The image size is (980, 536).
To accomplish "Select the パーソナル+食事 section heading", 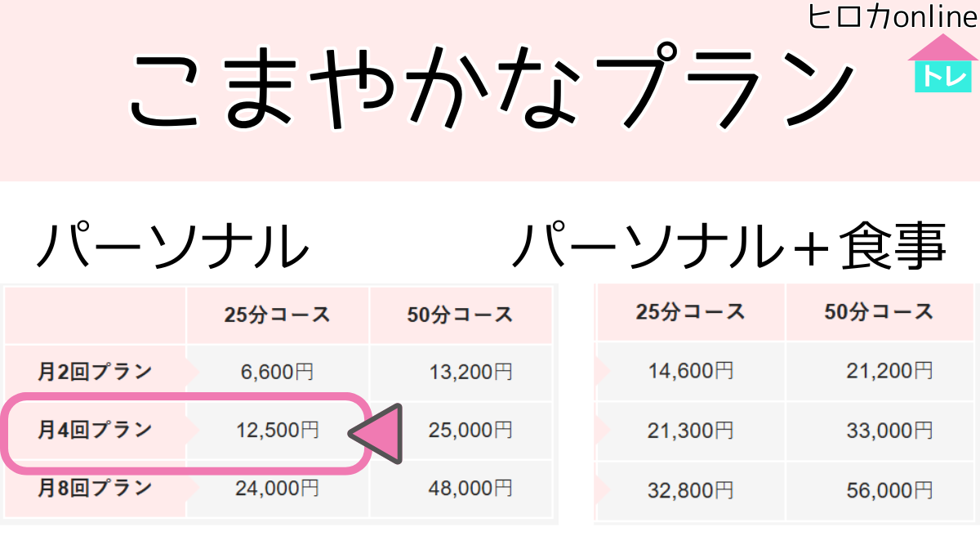I will click(729, 245).
